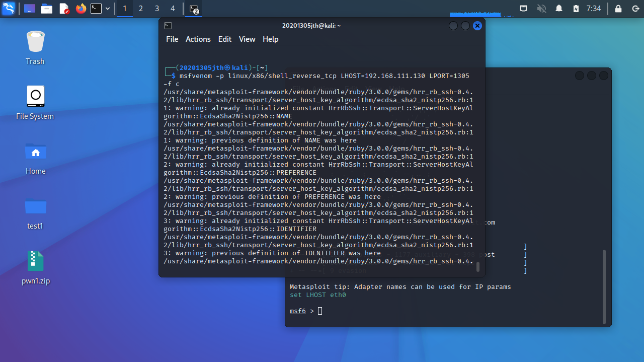Click the front terminal vertical scrollbar thumb

click(x=478, y=267)
